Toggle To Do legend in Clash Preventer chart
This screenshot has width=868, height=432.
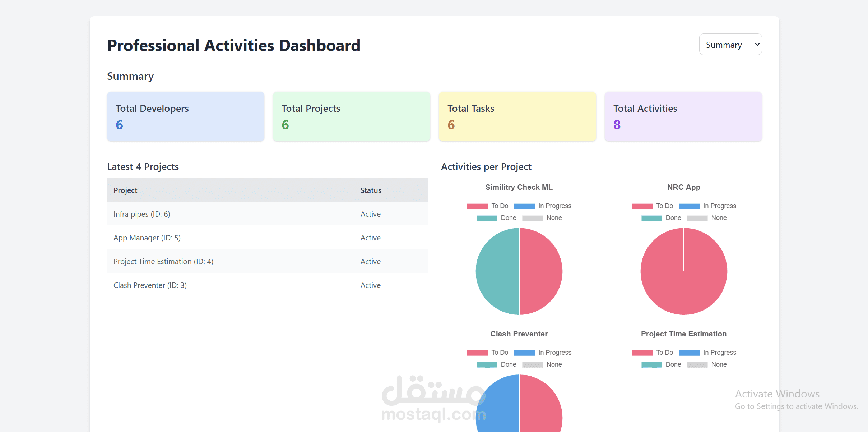pos(488,353)
